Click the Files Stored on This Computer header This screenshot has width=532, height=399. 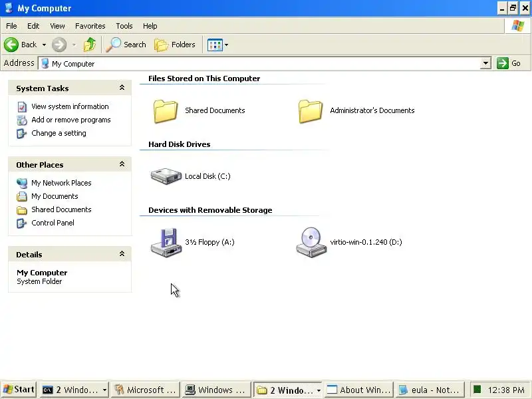pyautogui.click(x=204, y=78)
